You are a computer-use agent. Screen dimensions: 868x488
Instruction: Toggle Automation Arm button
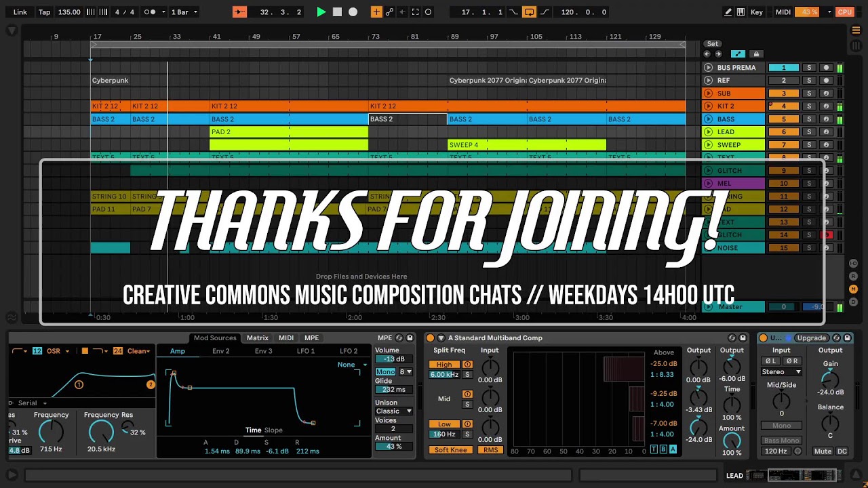pyautogui.click(x=389, y=12)
